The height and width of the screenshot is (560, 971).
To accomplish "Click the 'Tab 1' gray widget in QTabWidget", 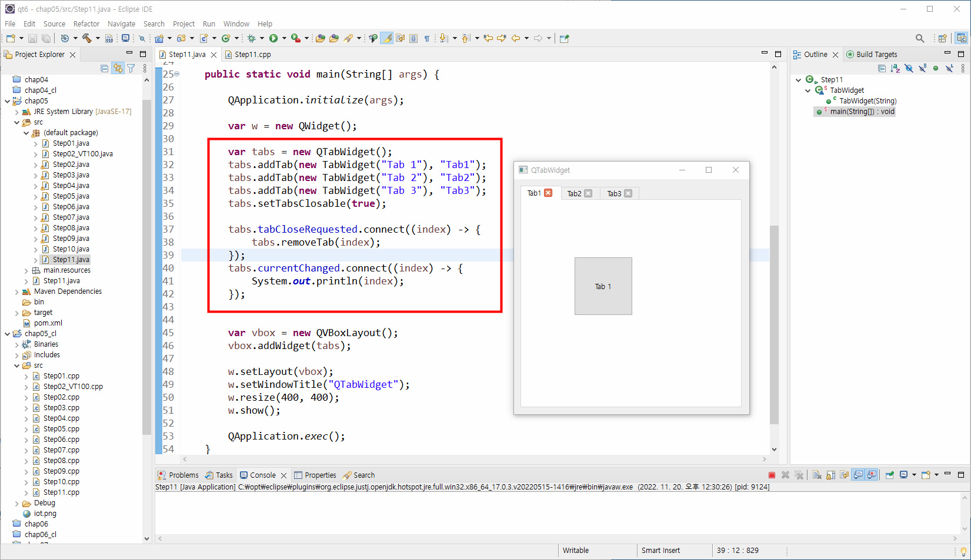I will [x=603, y=286].
